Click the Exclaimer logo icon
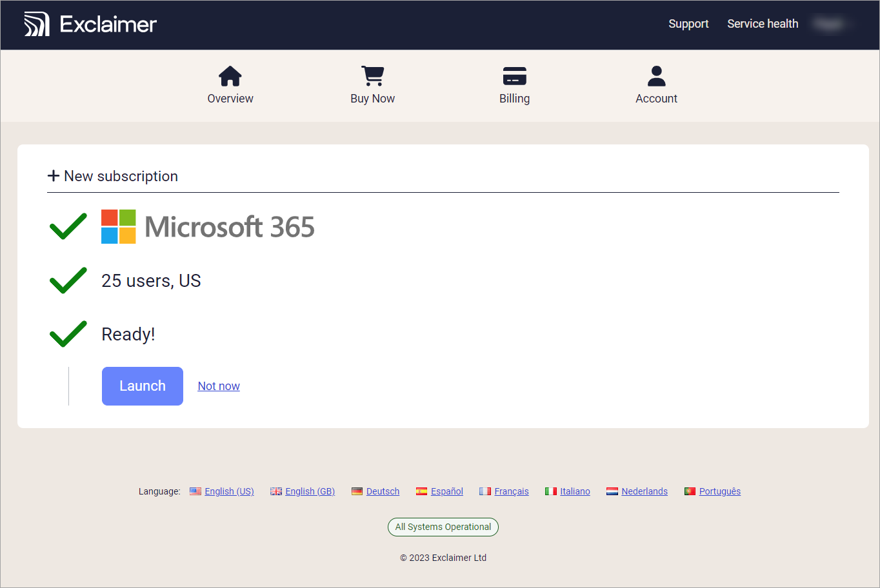 point(37,24)
